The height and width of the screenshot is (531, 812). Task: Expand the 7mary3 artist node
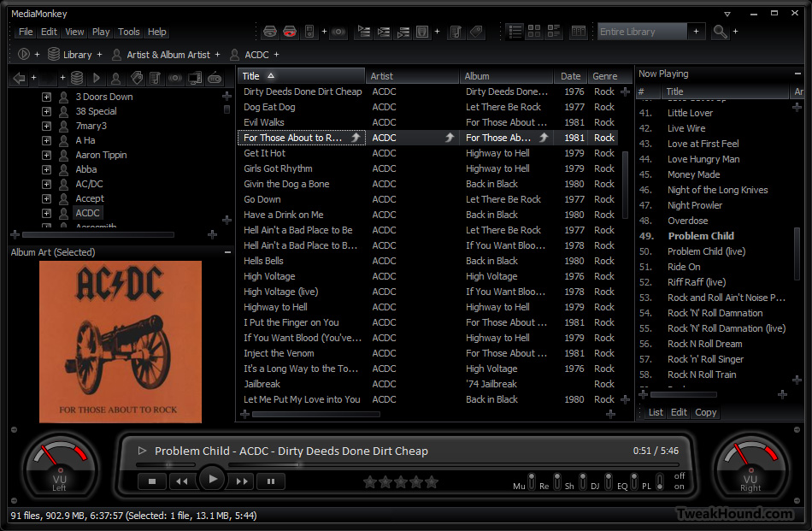point(47,126)
